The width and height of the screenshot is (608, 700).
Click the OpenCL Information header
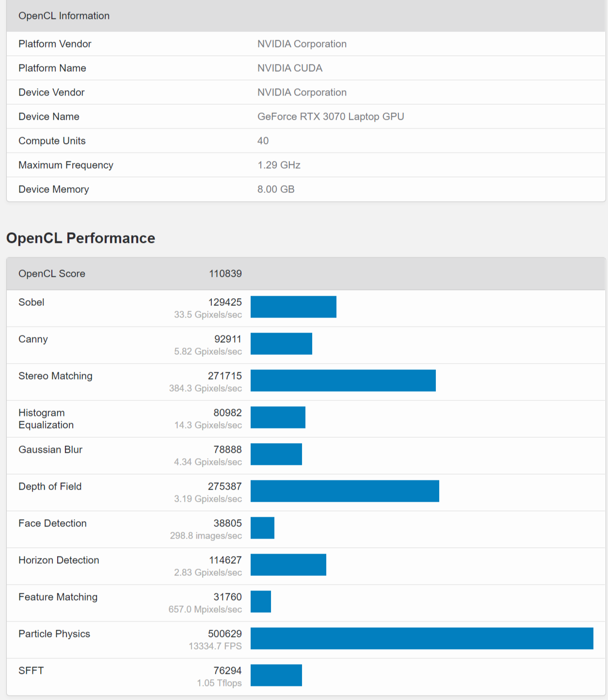[x=64, y=16]
